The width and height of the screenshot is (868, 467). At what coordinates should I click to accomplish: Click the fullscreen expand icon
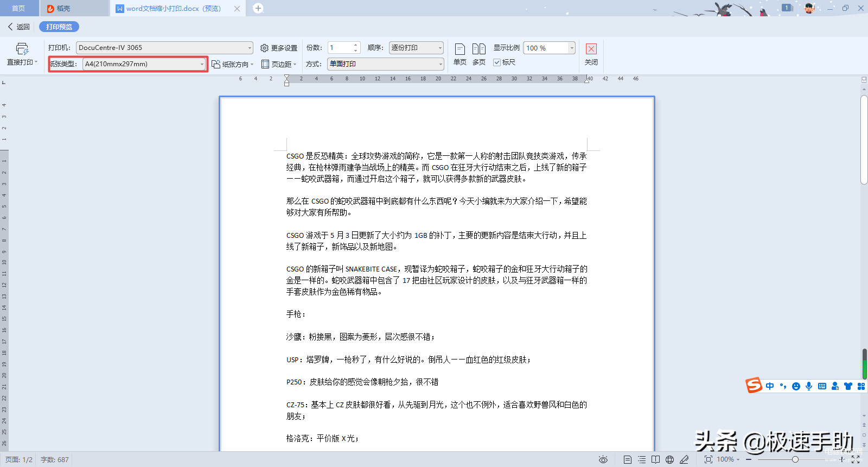point(856,459)
